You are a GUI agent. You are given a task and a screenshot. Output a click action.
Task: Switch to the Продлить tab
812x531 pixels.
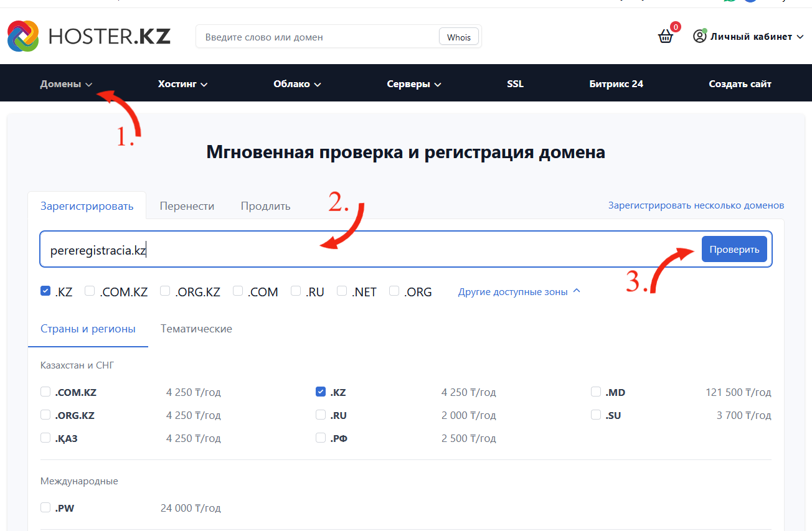tap(265, 206)
